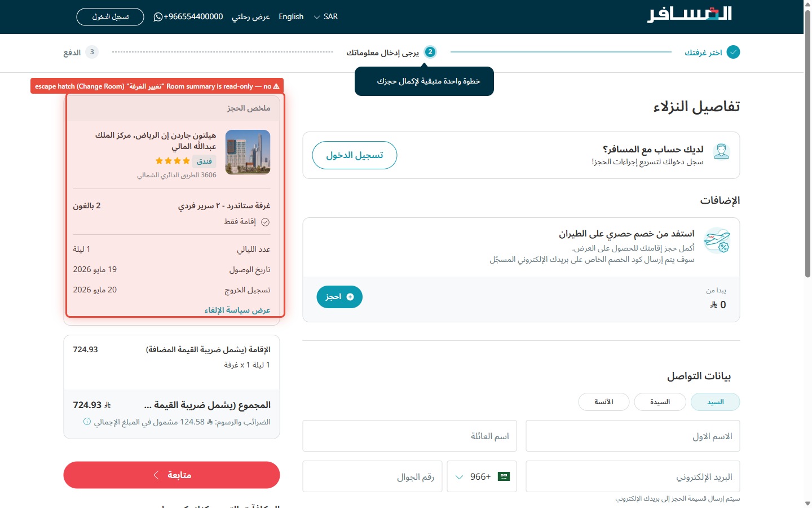
Task: Click the لديك حساب مع المسافر؟ prompt
Action: point(653,149)
